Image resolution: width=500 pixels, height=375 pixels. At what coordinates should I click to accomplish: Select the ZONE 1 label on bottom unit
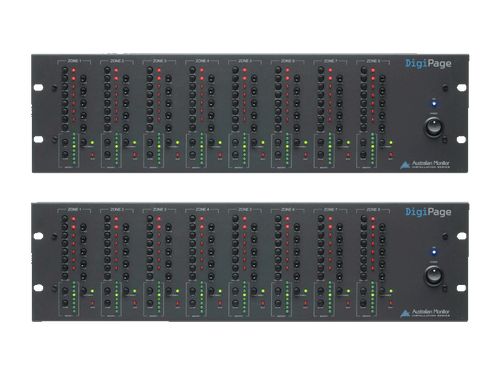click(74, 210)
